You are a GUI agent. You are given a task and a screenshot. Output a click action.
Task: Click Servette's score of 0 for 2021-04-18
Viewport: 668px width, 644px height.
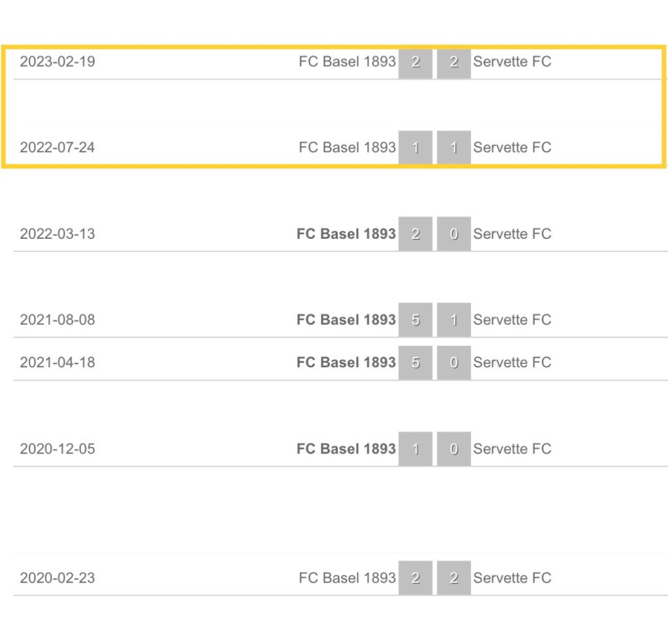pyautogui.click(x=454, y=363)
